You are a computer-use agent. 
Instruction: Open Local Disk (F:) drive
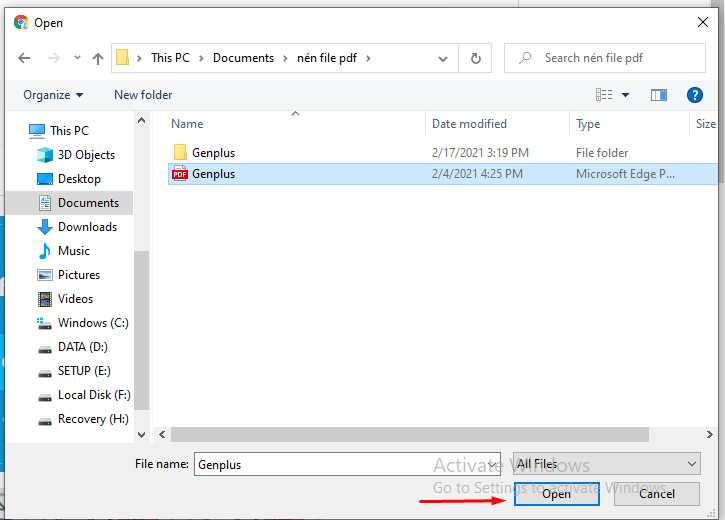94,395
